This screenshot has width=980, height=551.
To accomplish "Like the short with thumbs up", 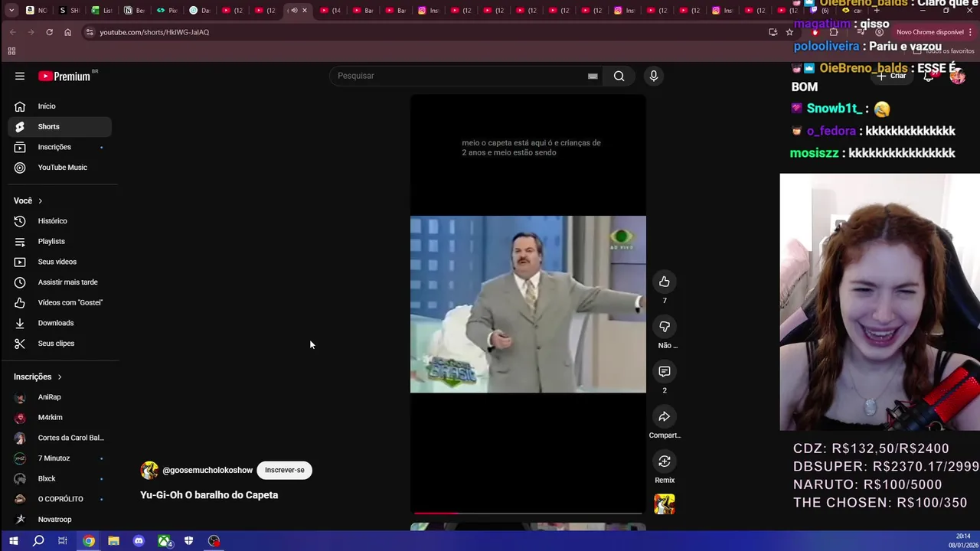I will click(x=665, y=282).
